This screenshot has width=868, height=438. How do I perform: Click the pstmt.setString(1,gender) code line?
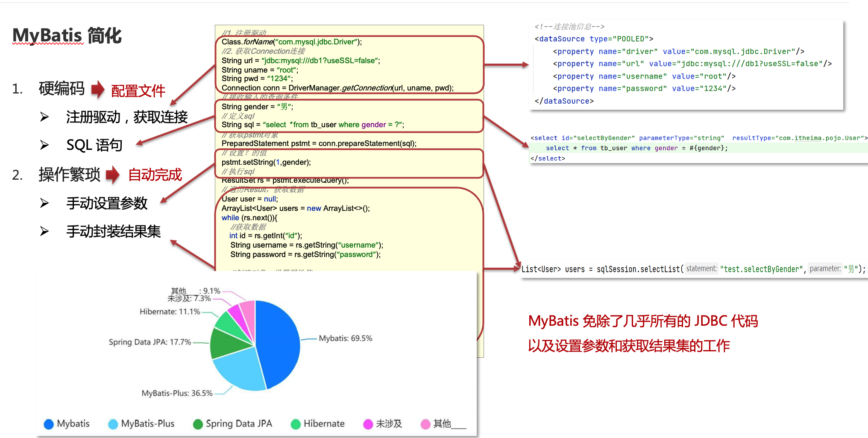coord(266,162)
